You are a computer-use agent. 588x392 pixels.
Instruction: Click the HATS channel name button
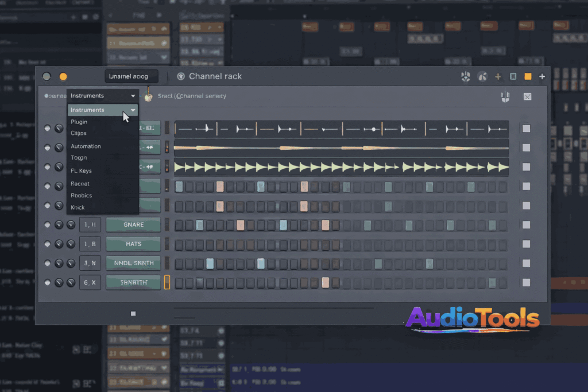133,244
